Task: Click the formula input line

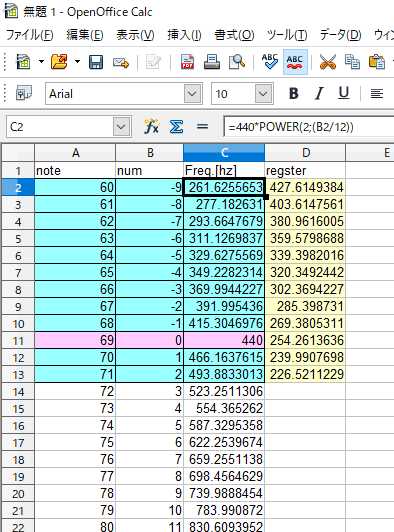Action: [x=309, y=127]
